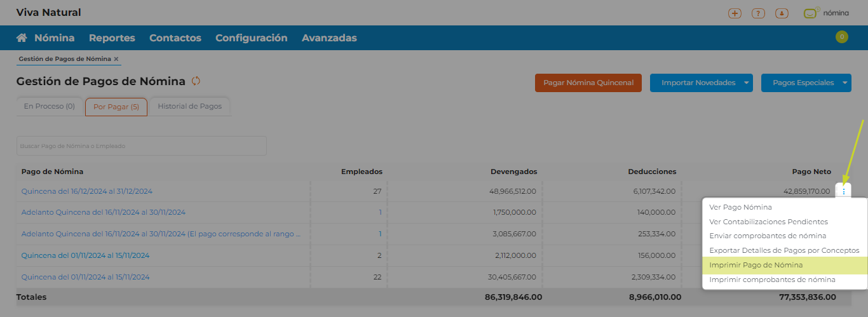This screenshot has height=317, width=868.
Task: Open the Nómina menu
Action: point(54,38)
